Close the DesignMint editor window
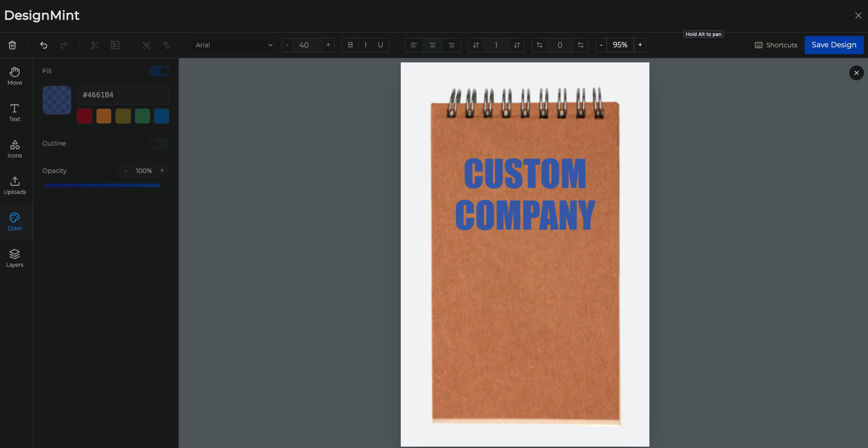 (x=858, y=15)
